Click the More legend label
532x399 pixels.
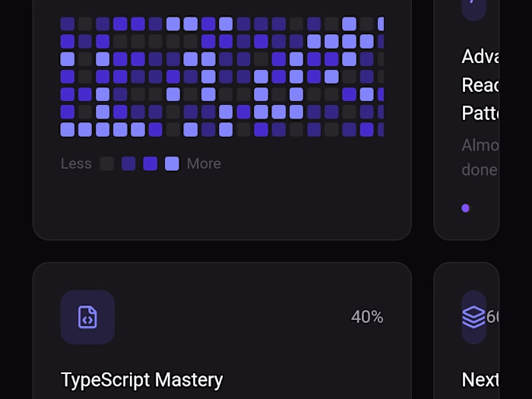click(x=204, y=163)
